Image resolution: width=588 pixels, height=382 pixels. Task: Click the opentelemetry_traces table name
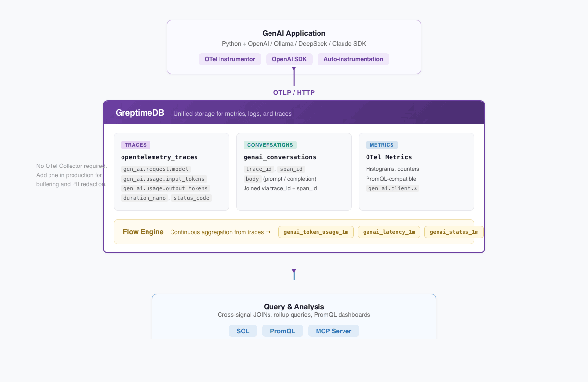click(x=159, y=157)
